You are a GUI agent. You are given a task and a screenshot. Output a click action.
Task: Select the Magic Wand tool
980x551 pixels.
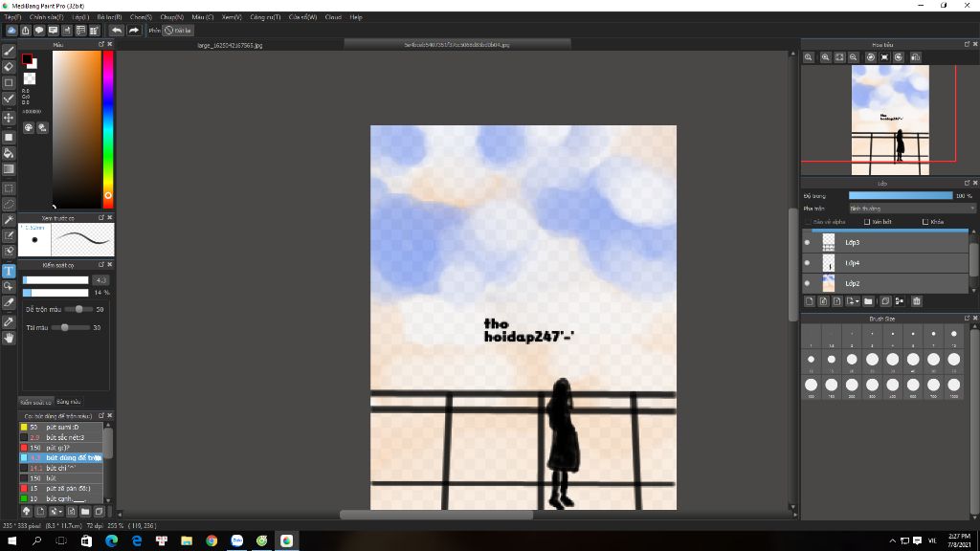pyautogui.click(x=9, y=220)
